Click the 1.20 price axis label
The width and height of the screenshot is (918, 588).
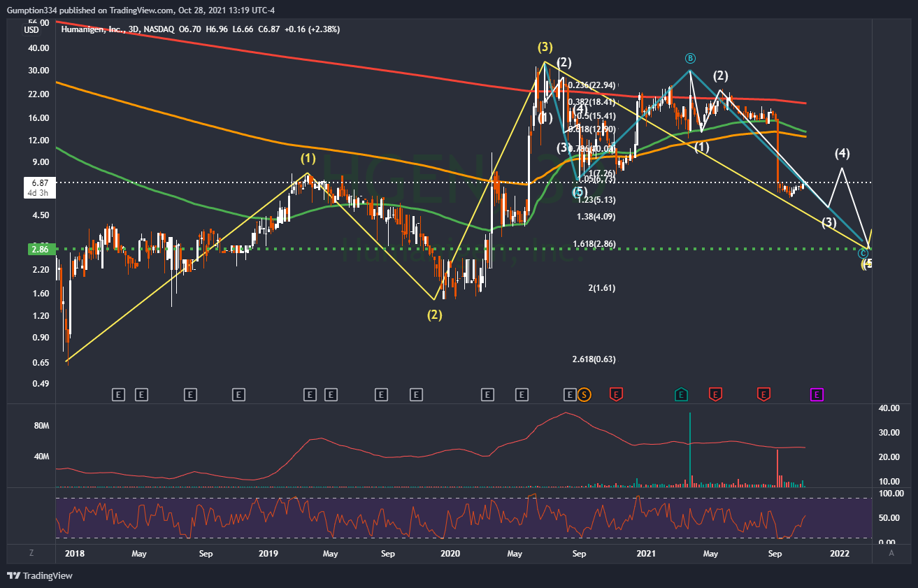pyautogui.click(x=41, y=316)
